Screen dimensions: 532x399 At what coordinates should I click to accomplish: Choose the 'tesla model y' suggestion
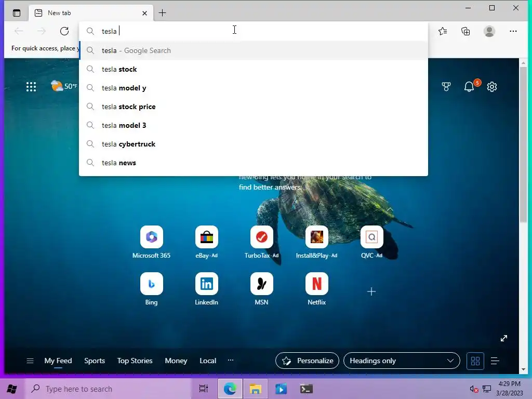254,88
